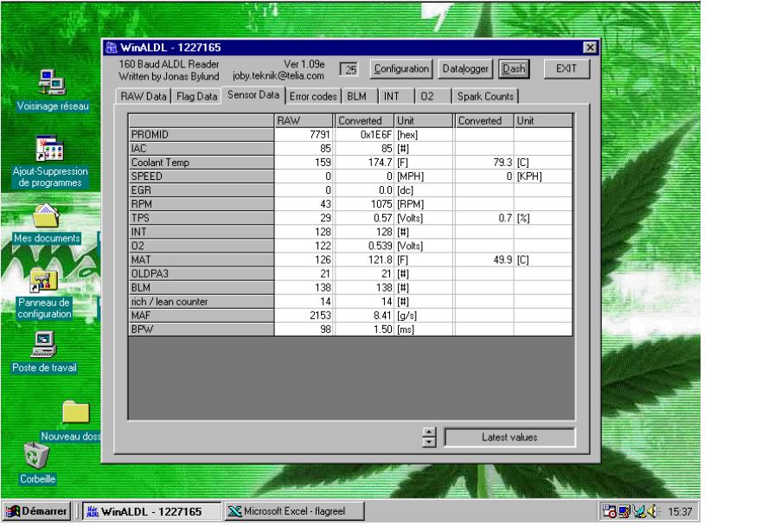Click the blue bird tray icon
Viewport: 768px width, 532px height.
(x=638, y=511)
